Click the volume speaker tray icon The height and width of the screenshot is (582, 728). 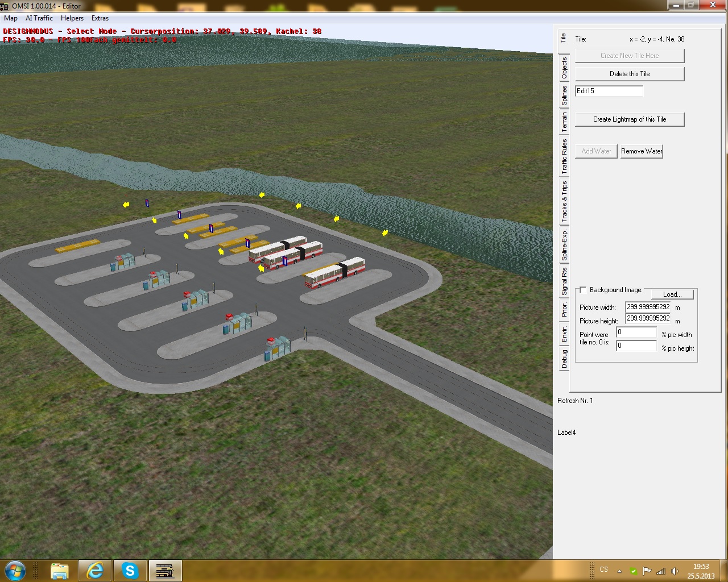pyautogui.click(x=675, y=571)
